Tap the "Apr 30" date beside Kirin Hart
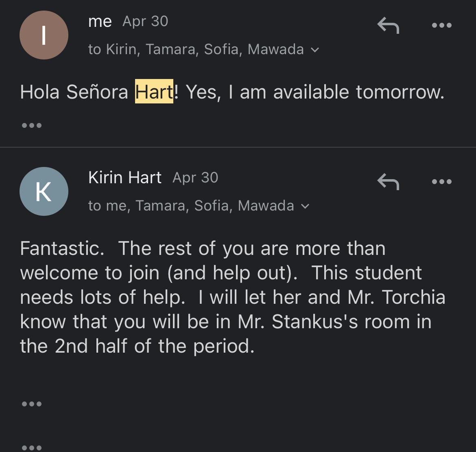 click(x=195, y=178)
